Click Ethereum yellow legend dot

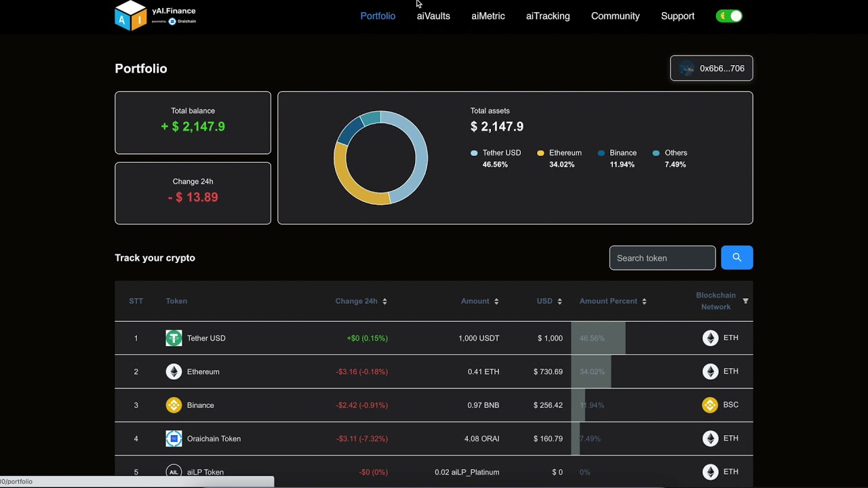(540, 153)
